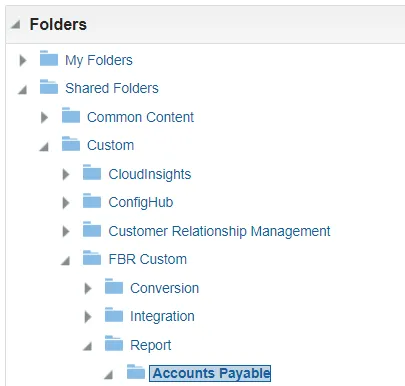Viewport: 405px width, 386px height.
Task: Collapse the Folders panel header triangle
Action: [16, 25]
